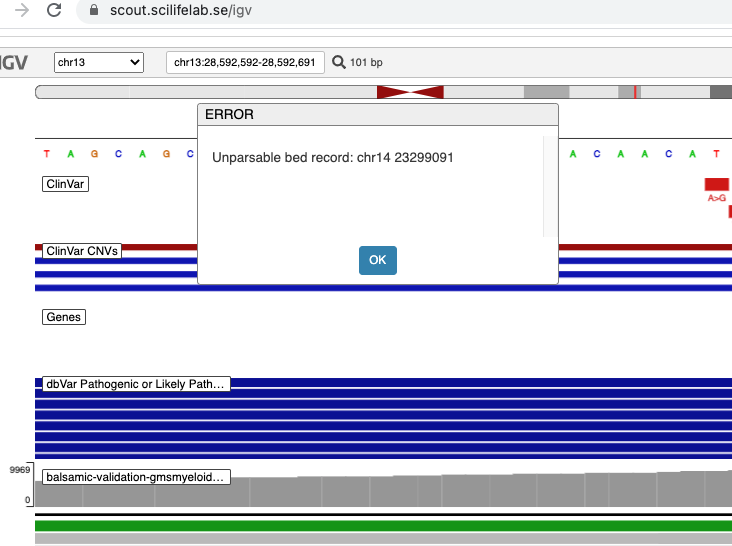Viewport: 732px width, 546px height.
Task: Click the red position marker on ideogram
Action: (635, 92)
